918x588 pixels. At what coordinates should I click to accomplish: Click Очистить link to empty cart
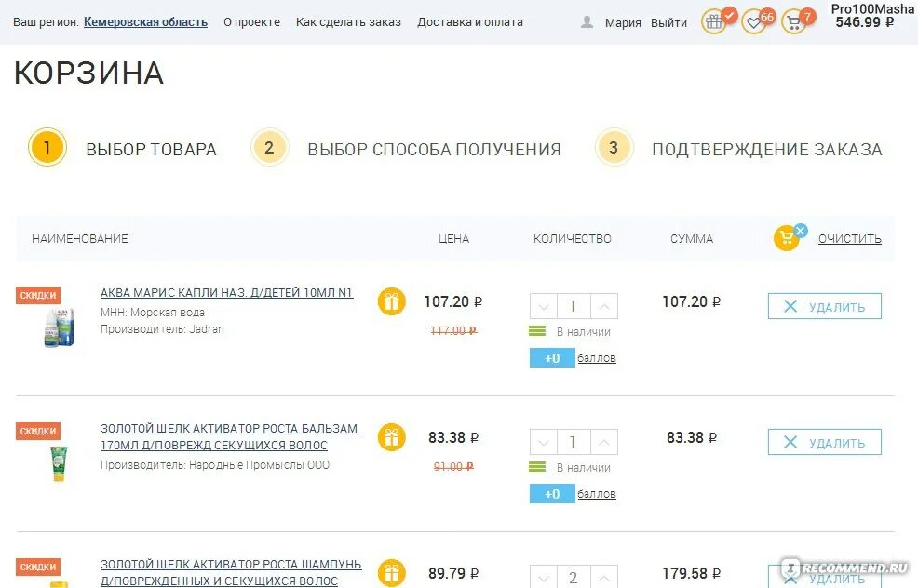[x=849, y=239]
